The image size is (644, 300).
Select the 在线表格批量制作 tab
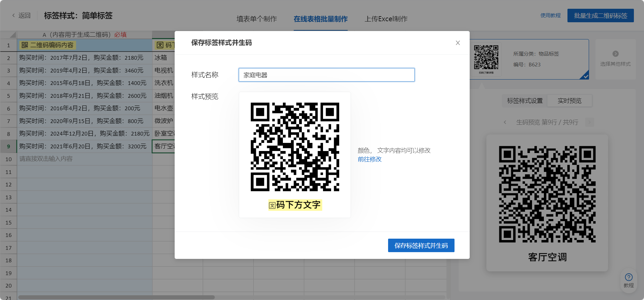[x=320, y=19]
